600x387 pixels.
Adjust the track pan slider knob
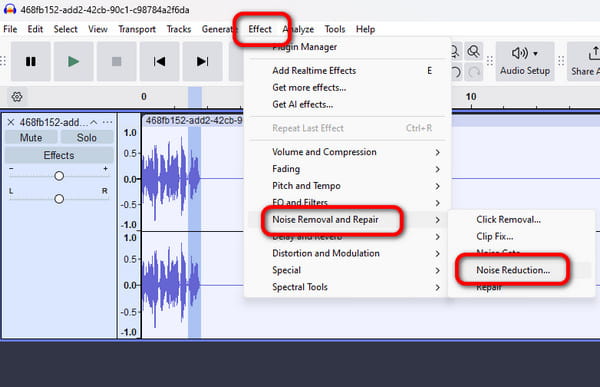coord(59,199)
